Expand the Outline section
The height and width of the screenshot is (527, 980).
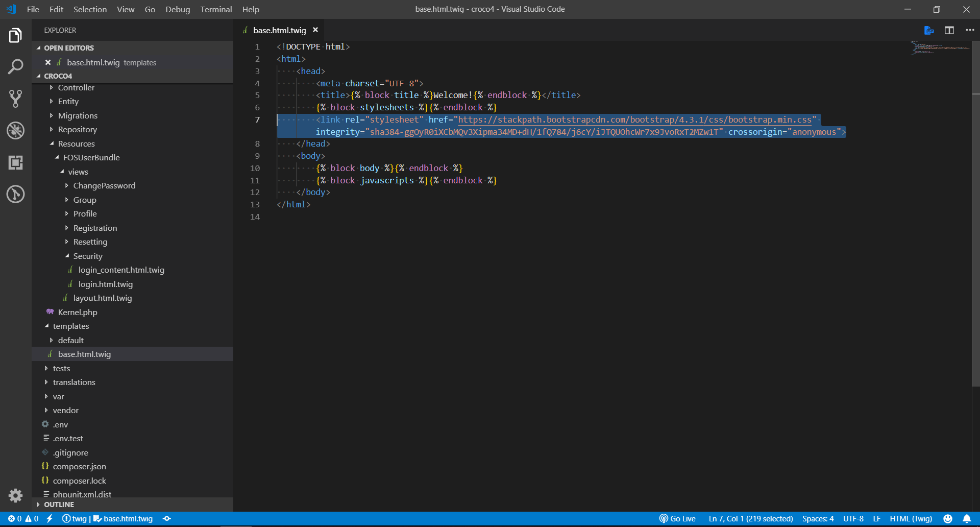pos(39,505)
